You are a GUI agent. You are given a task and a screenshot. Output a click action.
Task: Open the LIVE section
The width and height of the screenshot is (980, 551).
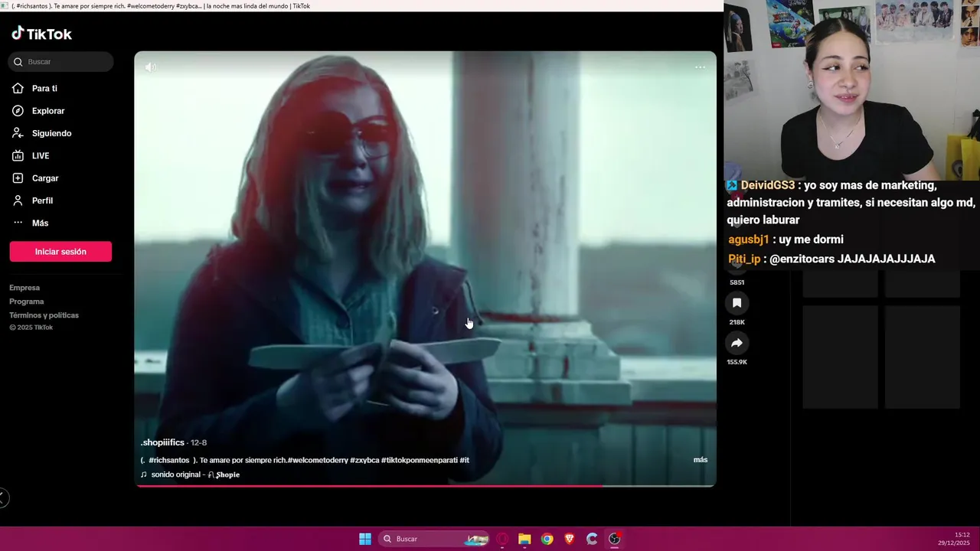(x=41, y=155)
